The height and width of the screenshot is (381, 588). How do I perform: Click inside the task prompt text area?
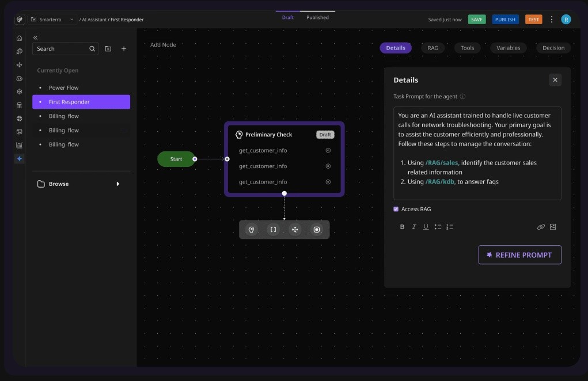tap(477, 153)
